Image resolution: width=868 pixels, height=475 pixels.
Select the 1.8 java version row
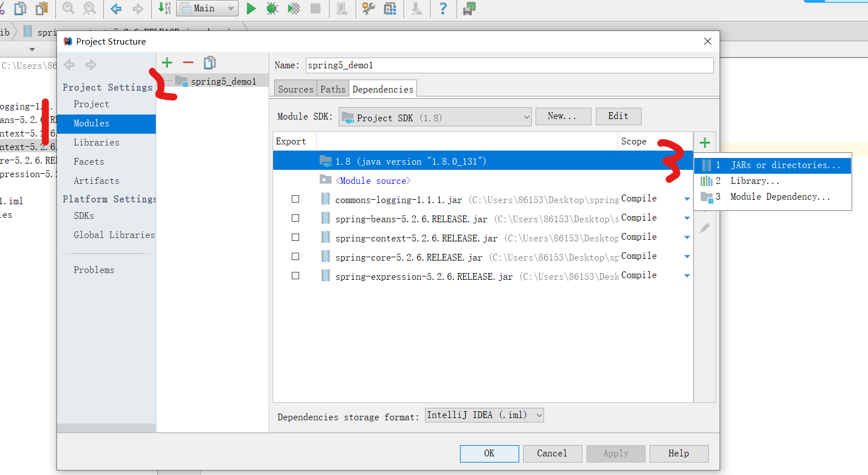(x=483, y=161)
